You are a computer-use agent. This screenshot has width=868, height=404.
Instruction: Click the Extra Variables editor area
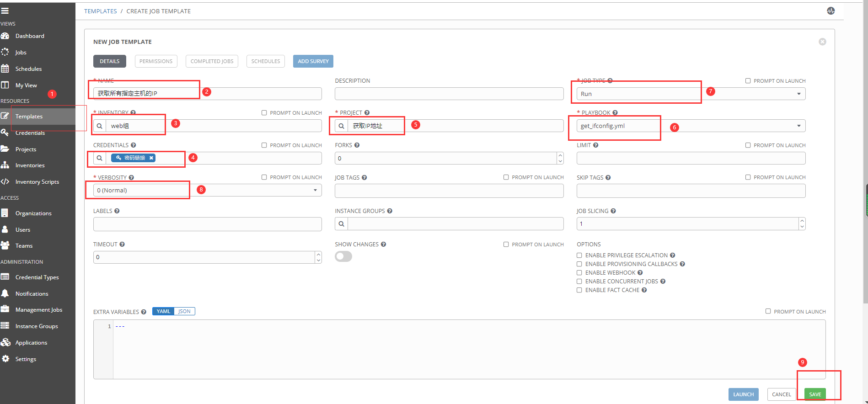point(460,350)
